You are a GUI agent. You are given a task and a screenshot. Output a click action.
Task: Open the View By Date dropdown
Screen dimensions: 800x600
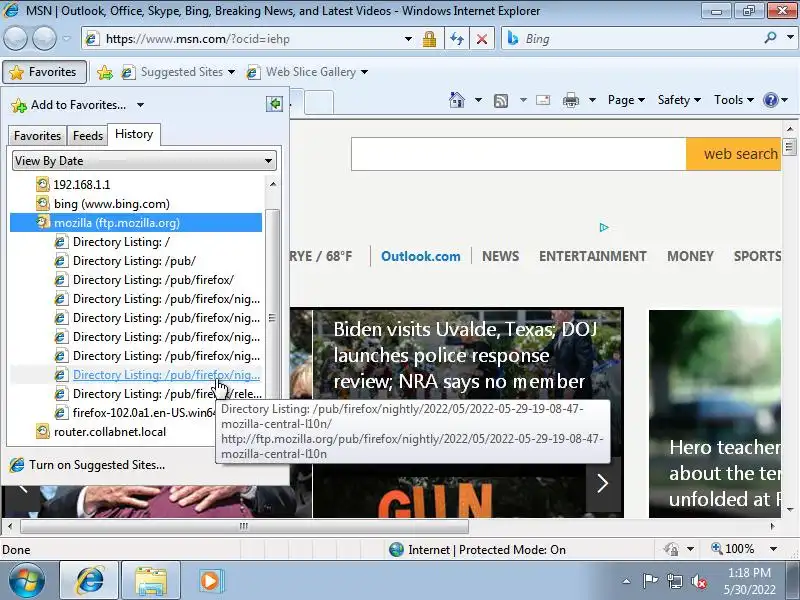click(144, 161)
